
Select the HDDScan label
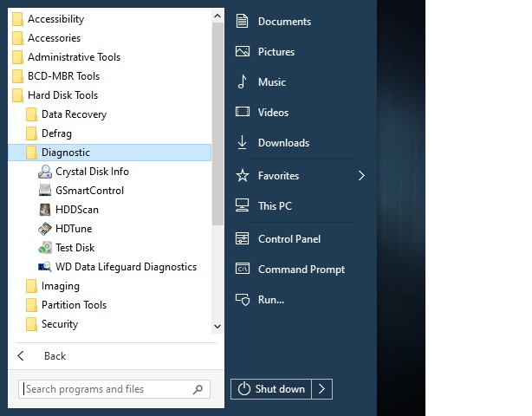(x=77, y=210)
